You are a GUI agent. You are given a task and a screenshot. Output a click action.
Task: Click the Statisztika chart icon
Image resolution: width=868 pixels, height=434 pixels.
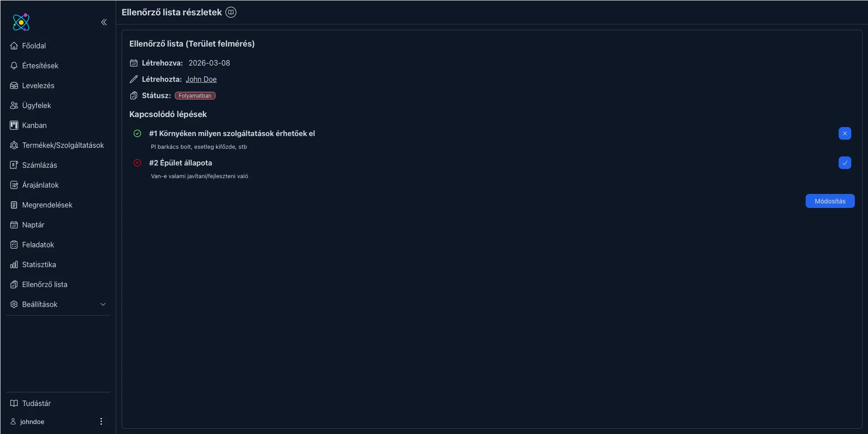[14, 264]
